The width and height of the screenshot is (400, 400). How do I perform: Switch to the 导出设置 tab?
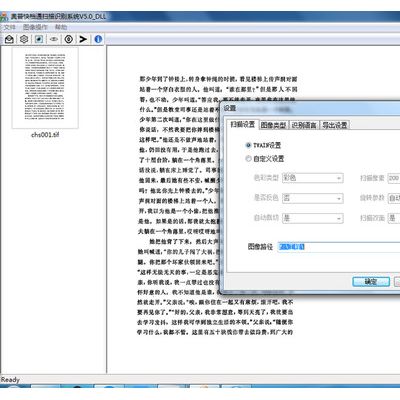[x=335, y=125]
